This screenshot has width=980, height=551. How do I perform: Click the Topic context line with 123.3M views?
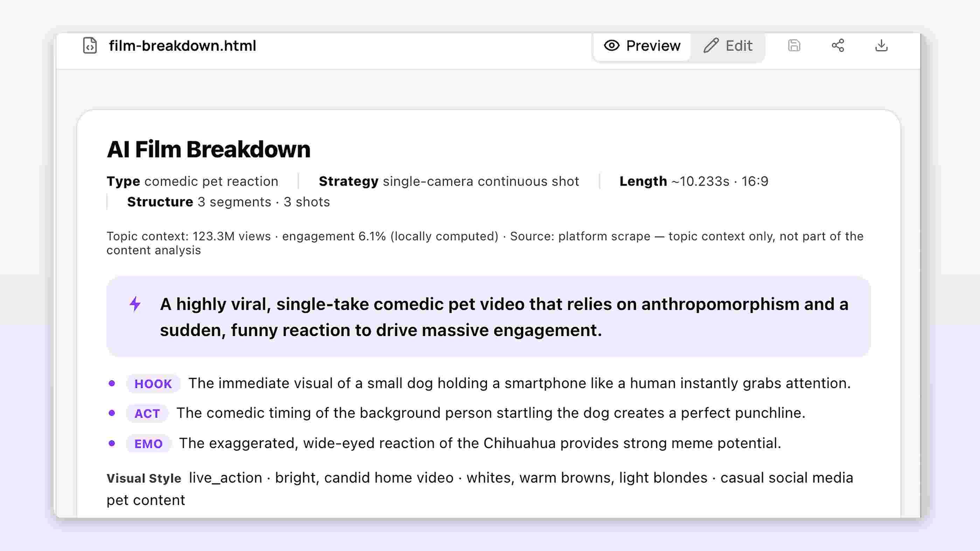485,243
